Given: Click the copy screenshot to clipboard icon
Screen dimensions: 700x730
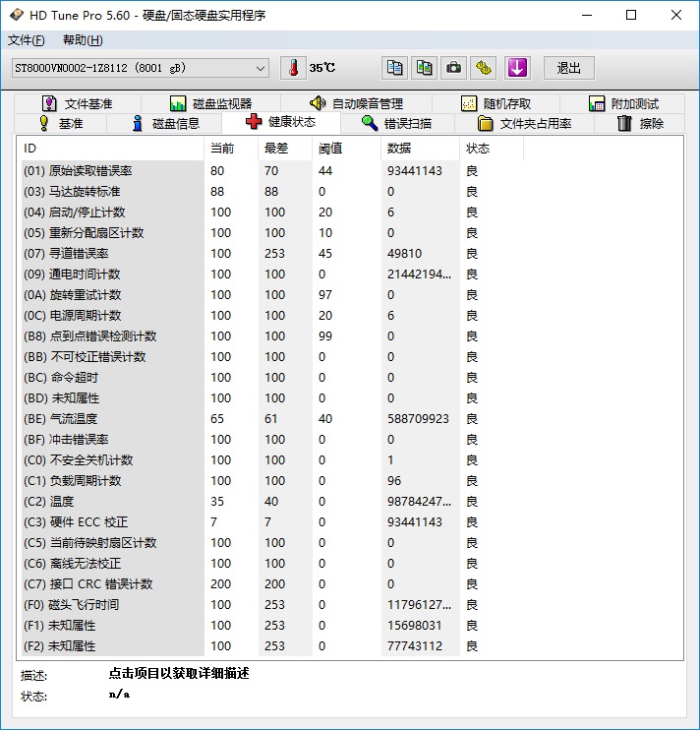Looking at the screenshot, I should [424, 68].
